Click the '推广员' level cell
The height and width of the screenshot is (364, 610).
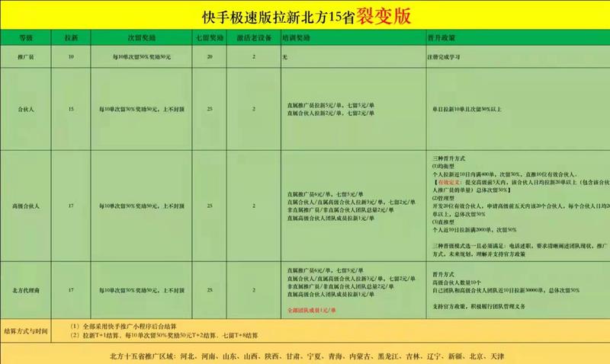pos(26,56)
